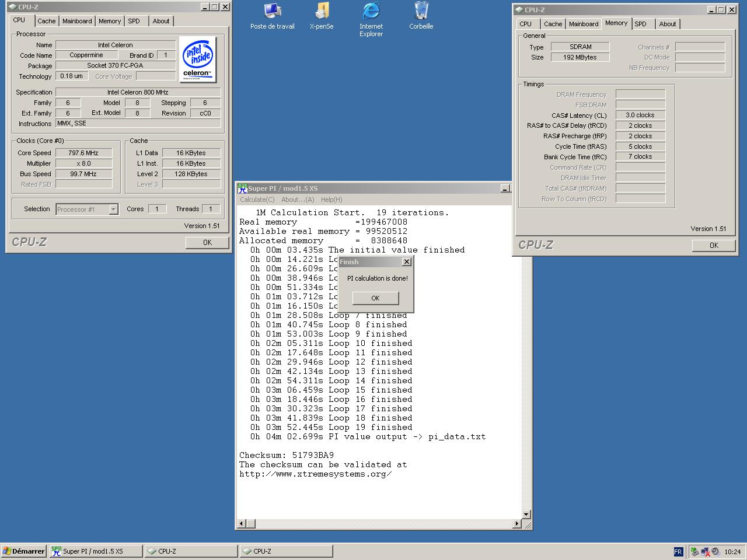
Task: Click left CPU-Z window title icon
Action: 12,7
